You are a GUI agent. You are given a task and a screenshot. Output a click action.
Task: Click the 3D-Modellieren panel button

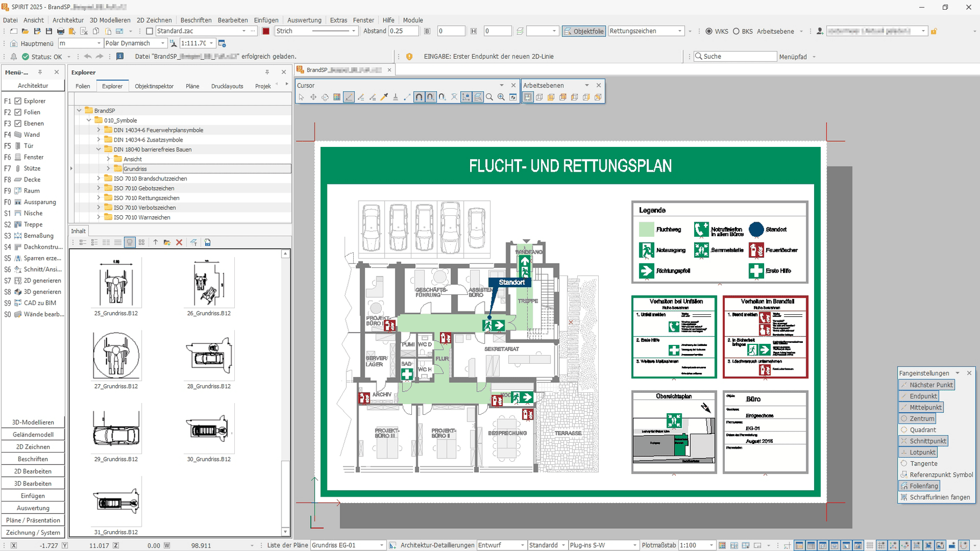(x=33, y=422)
